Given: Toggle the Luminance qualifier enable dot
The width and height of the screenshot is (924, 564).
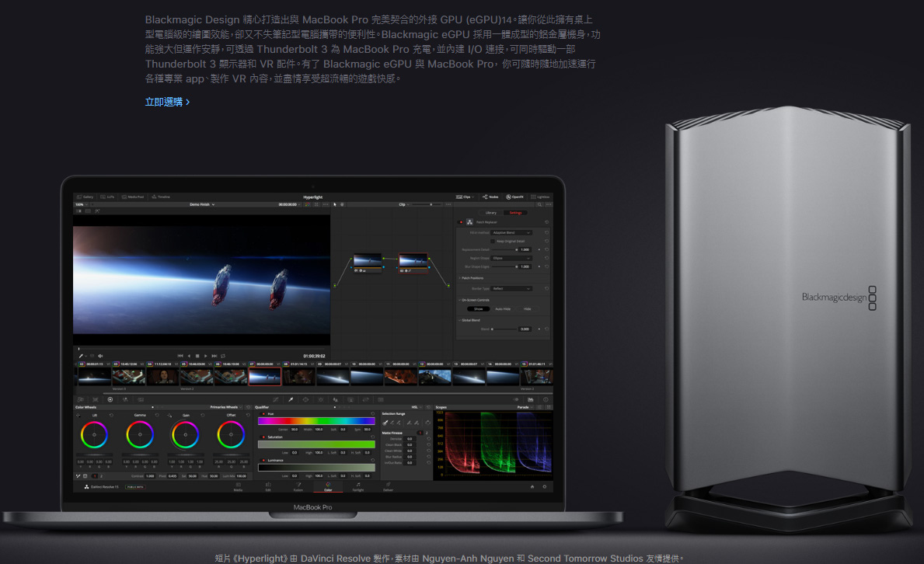Looking at the screenshot, I should pyautogui.click(x=263, y=460).
